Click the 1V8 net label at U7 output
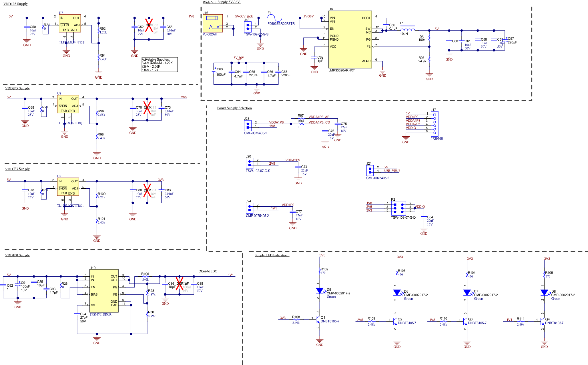The width and height of the screenshot is (588, 365). click(191, 16)
